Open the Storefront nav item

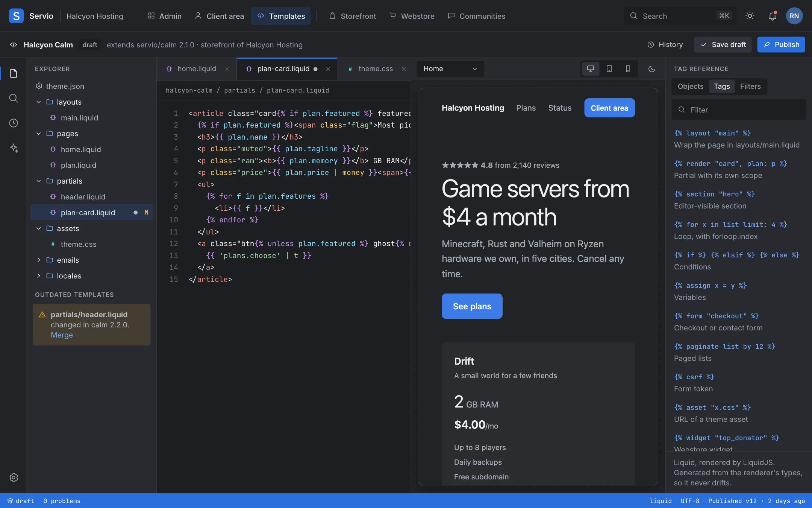pyautogui.click(x=353, y=16)
